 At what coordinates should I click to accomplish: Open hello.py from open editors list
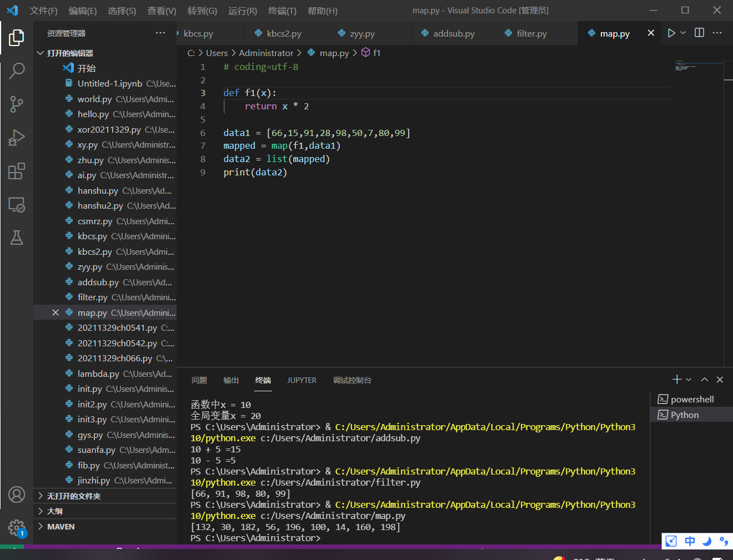click(93, 114)
